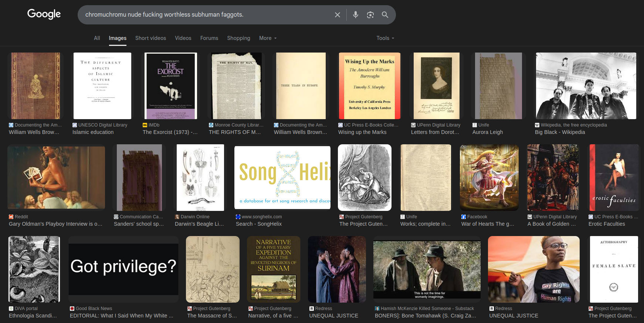Open the War of Hearts result link
644x323 pixels.
[488, 224]
